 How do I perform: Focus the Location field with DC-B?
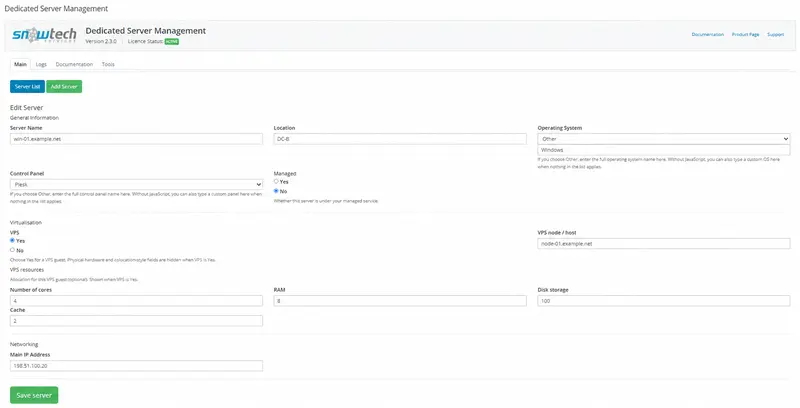[400, 139]
